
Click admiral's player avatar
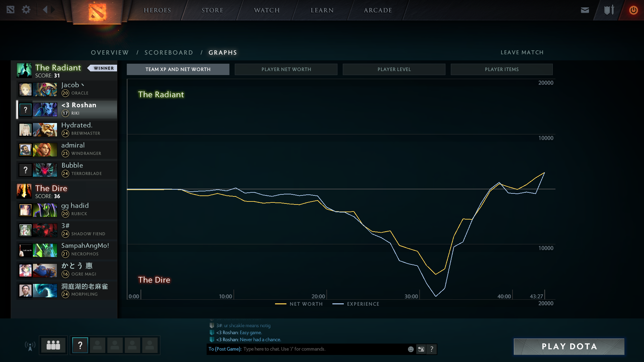coord(25,150)
